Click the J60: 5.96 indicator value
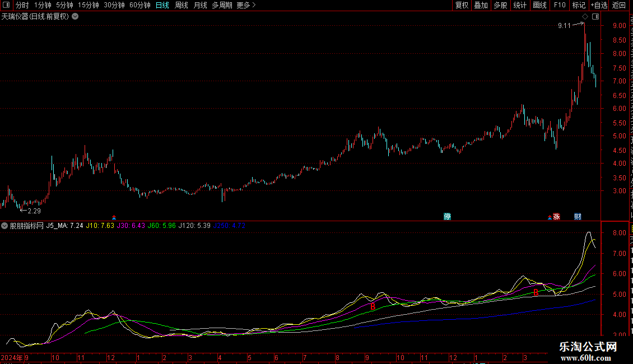 click(x=161, y=226)
